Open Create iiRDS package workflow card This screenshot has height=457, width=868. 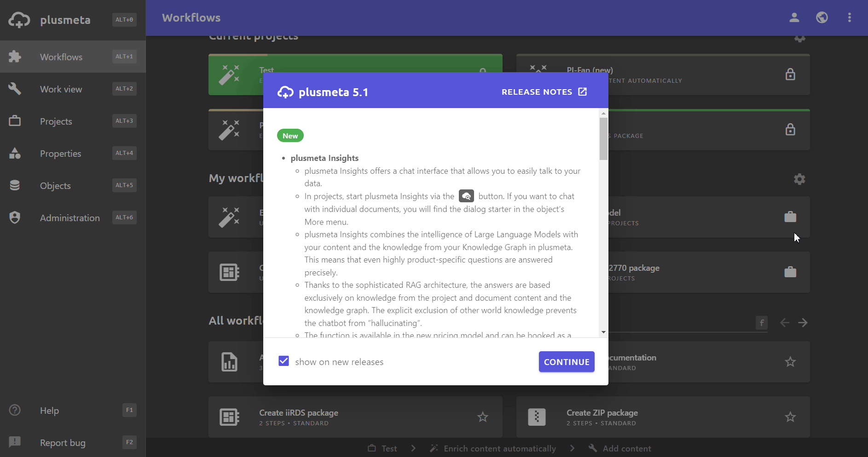click(355, 417)
